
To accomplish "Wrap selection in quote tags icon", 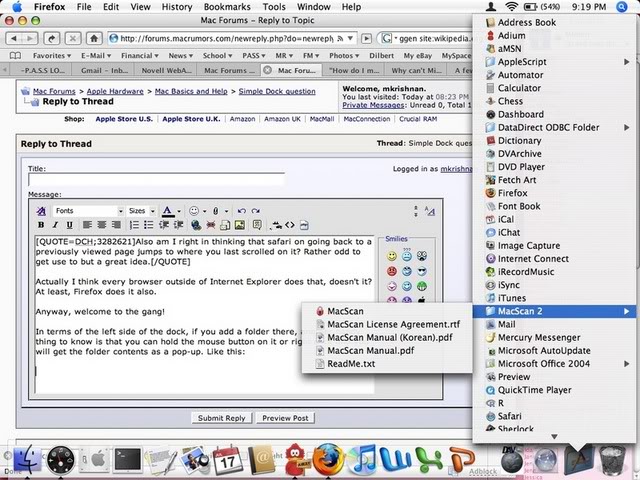I will [257, 225].
